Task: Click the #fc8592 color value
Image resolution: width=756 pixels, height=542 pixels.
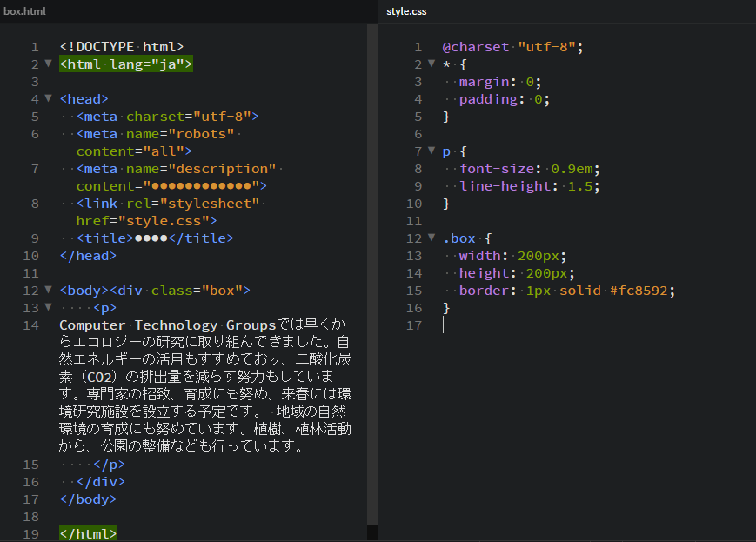Action: coord(639,291)
